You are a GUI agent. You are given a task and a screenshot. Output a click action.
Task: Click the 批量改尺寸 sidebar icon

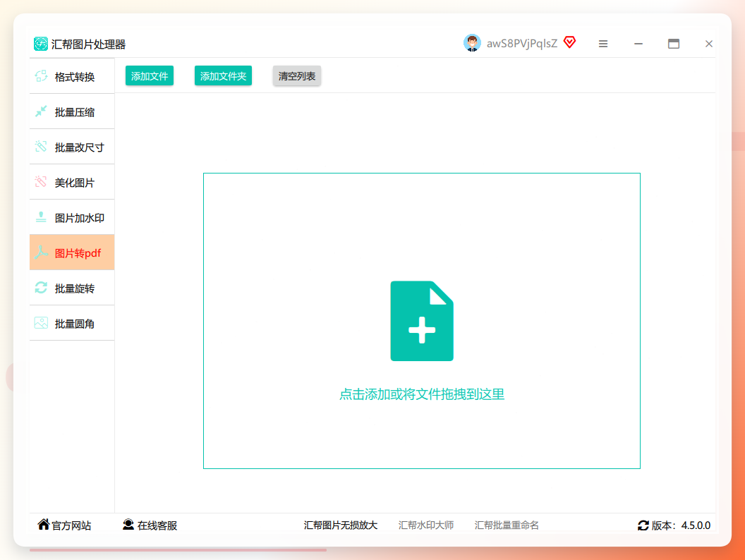pos(42,146)
